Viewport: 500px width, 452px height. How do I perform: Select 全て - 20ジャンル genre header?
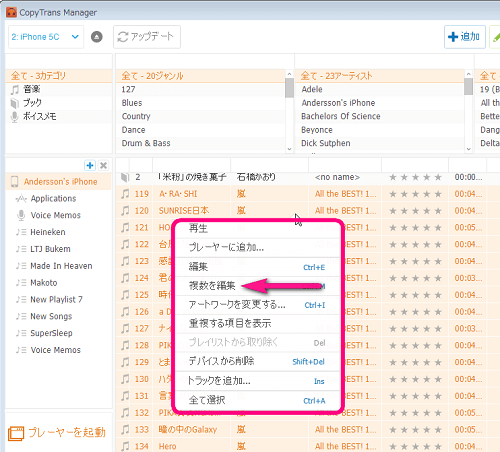pyautogui.click(x=201, y=76)
